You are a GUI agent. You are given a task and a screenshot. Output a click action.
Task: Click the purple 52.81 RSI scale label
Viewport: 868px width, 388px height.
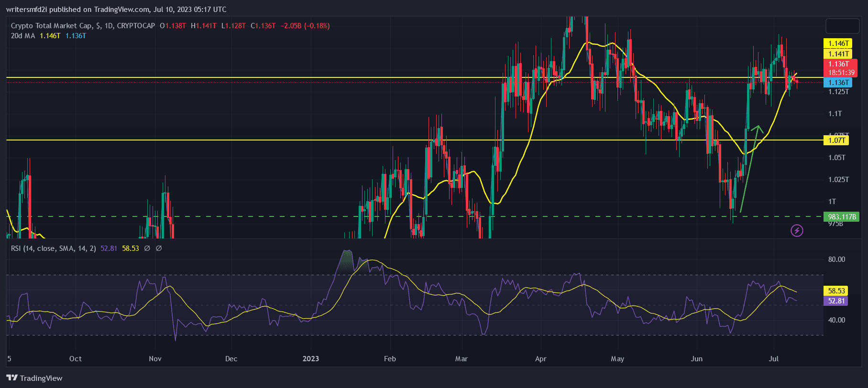836,301
